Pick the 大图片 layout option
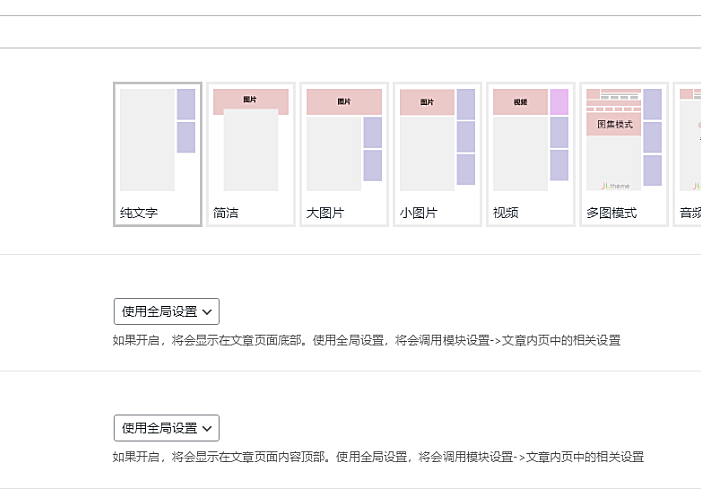Screen dimensions: 701x498 pyautogui.click(x=344, y=154)
